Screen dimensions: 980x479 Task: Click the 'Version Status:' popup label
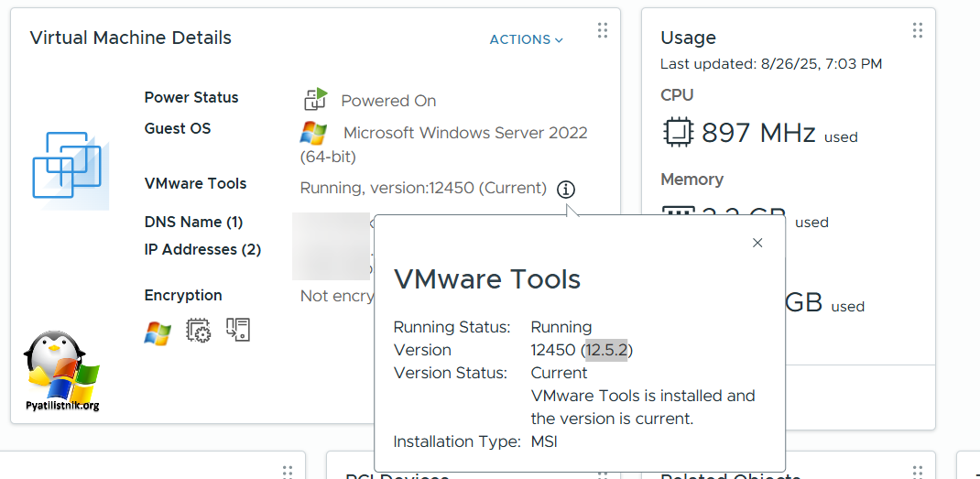coord(450,374)
